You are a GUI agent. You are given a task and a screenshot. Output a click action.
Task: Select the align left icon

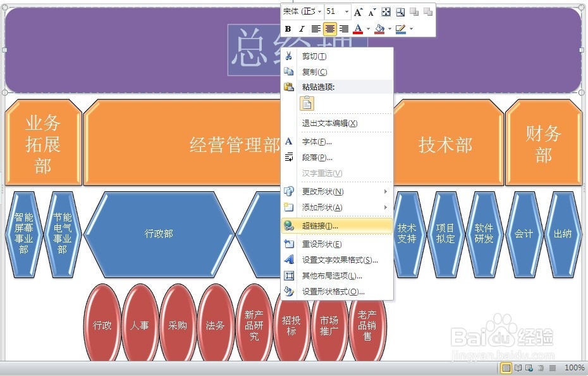click(316, 28)
